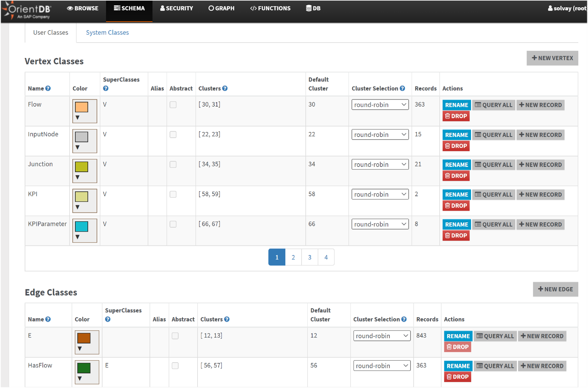Open the Flow class orange color swatch

[82, 107]
